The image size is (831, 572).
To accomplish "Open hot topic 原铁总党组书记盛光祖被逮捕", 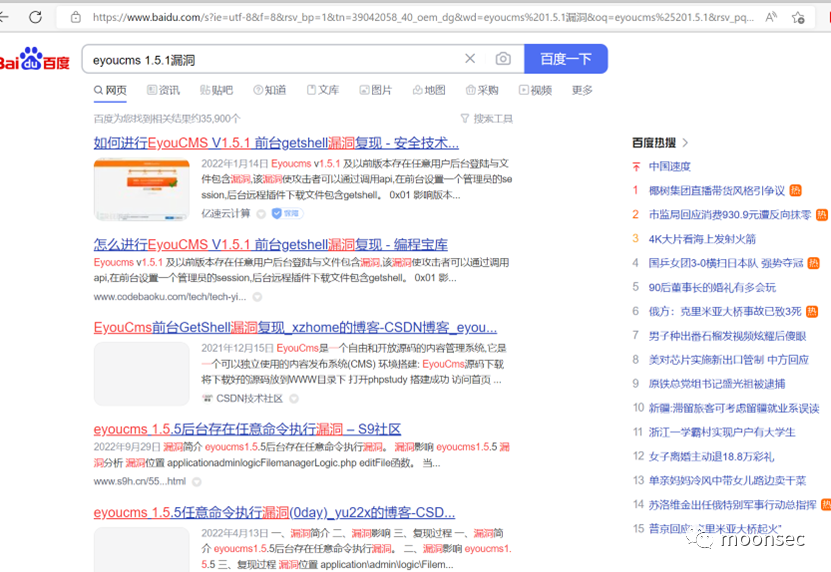I will [717, 384].
